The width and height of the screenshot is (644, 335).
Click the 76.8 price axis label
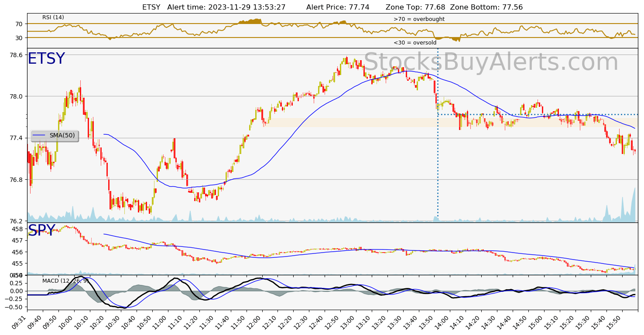pos(16,180)
